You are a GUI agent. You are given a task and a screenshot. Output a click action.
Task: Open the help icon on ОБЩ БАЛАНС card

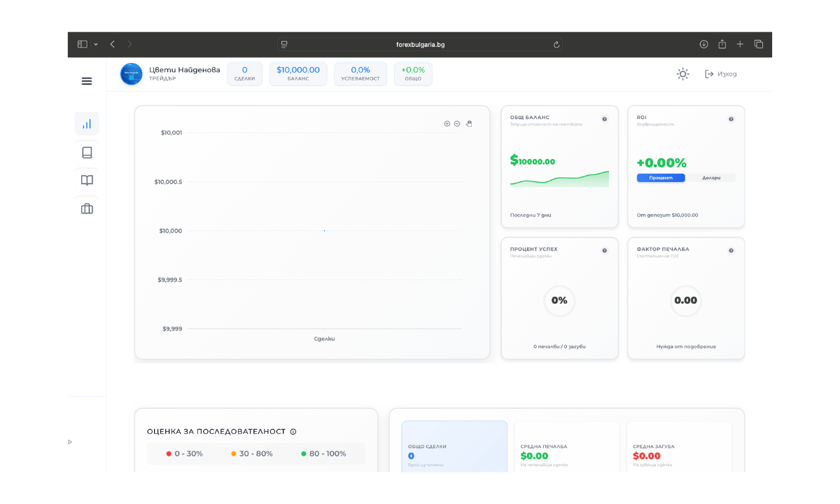(604, 119)
